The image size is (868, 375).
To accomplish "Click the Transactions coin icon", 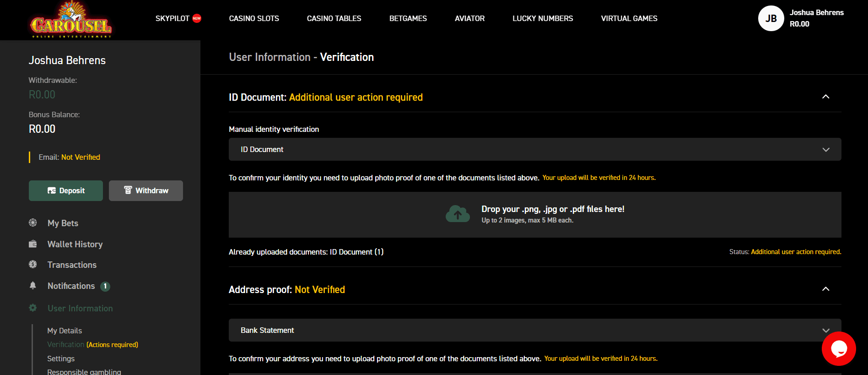I will coord(33,265).
